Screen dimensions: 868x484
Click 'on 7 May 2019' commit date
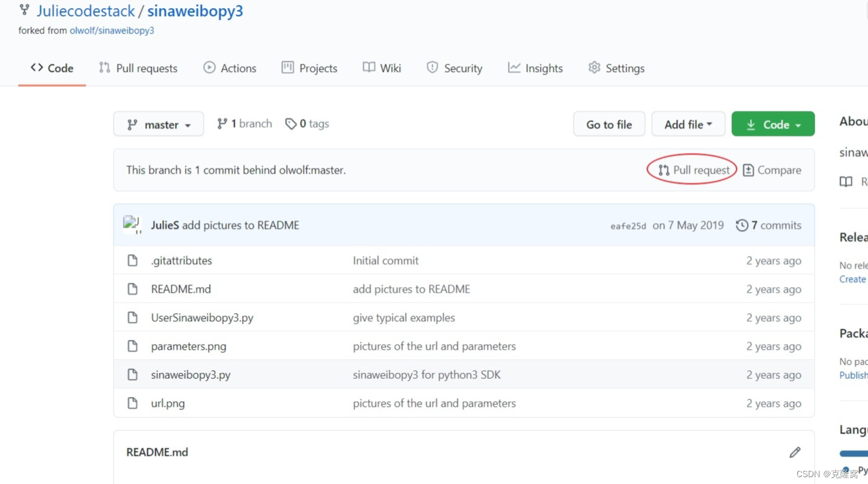[x=688, y=226]
